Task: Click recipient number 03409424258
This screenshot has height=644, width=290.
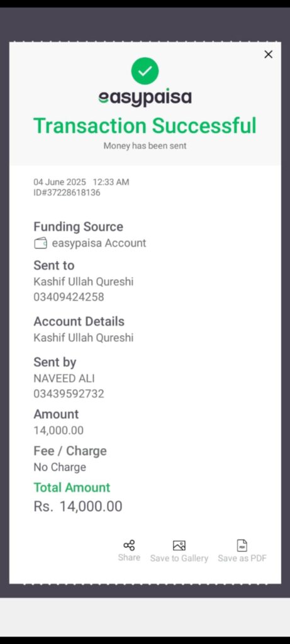Action: tap(69, 297)
